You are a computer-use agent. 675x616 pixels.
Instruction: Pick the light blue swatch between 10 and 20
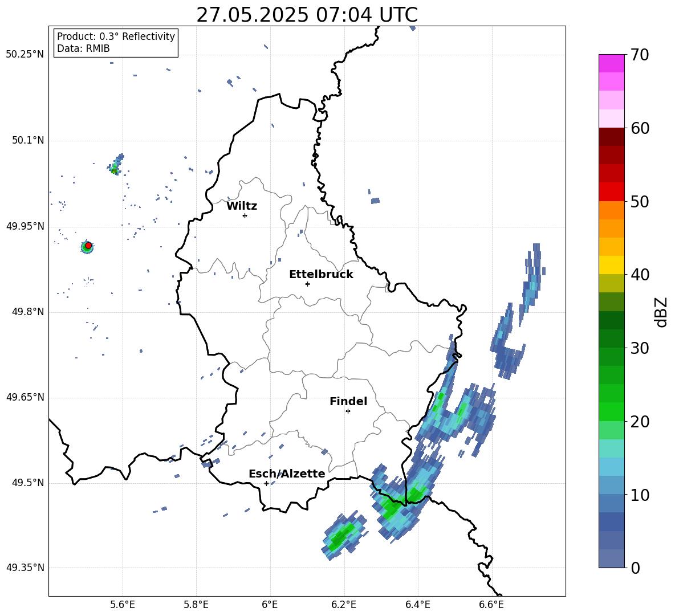click(612, 467)
